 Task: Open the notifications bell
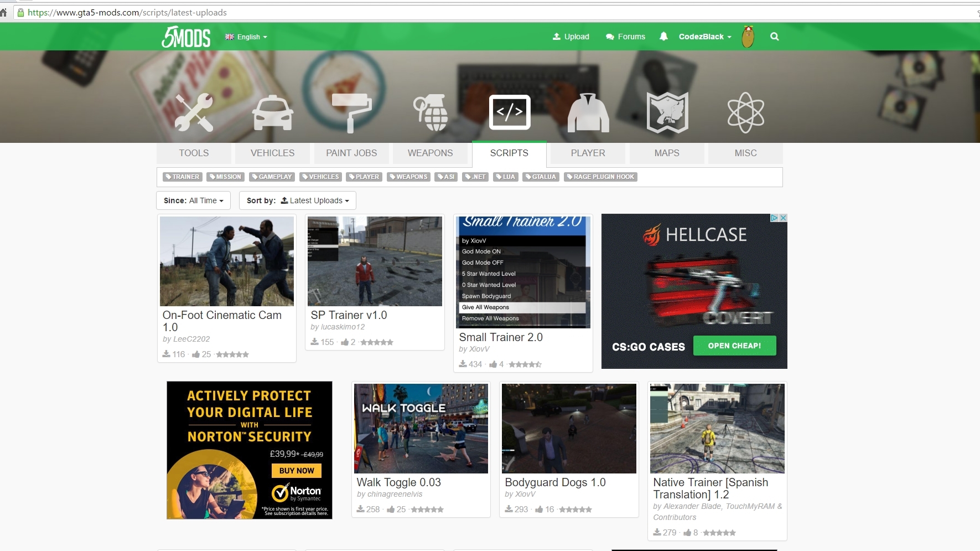tap(663, 37)
